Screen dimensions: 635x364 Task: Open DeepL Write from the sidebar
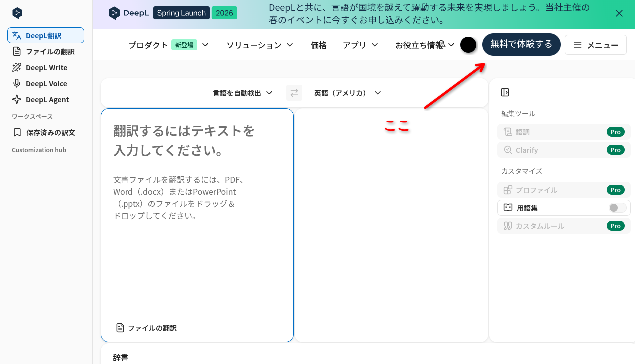coord(46,67)
